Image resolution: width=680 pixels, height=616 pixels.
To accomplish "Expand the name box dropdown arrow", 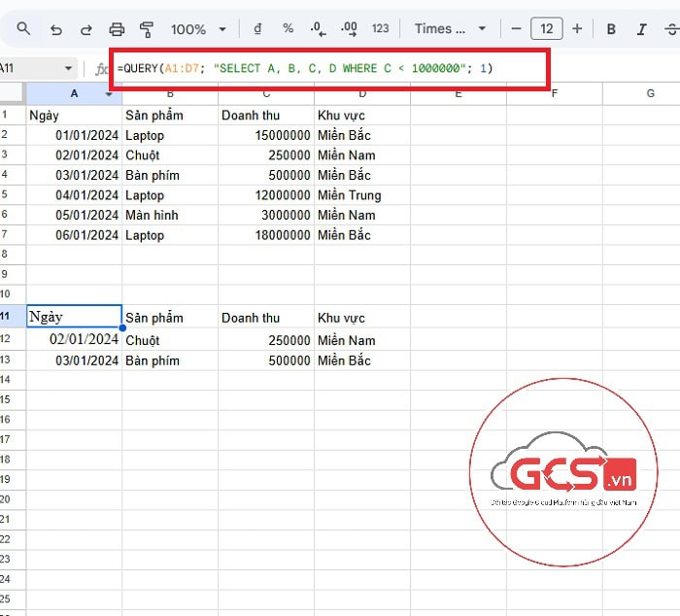I will point(68,69).
